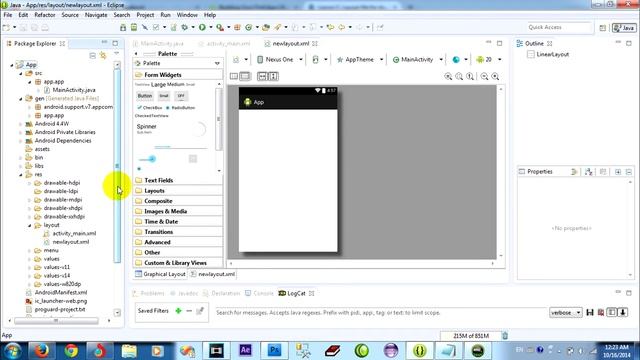Open the Android SDK Manager toolbar icon

(123, 27)
